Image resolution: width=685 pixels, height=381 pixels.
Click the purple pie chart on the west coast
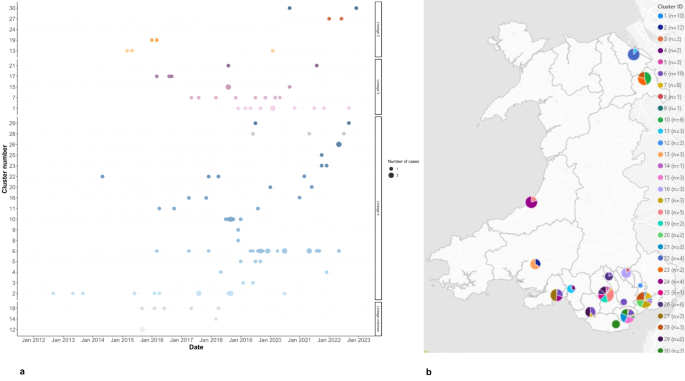click(531, 202)
